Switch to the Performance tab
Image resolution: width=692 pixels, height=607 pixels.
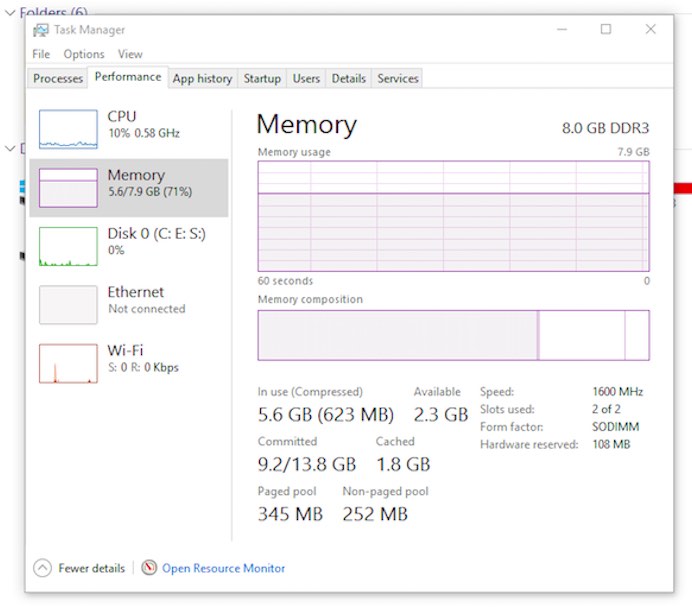pyautogui.click(x=128, y=77)
